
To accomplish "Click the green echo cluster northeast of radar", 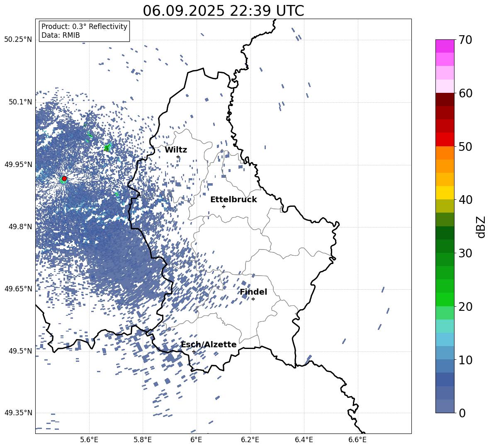I will click(x=108, y=147).
